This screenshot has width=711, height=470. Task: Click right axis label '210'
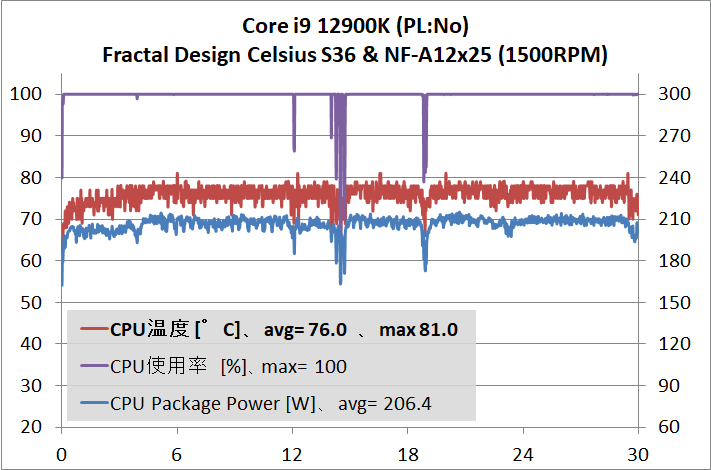pos(675,219)
